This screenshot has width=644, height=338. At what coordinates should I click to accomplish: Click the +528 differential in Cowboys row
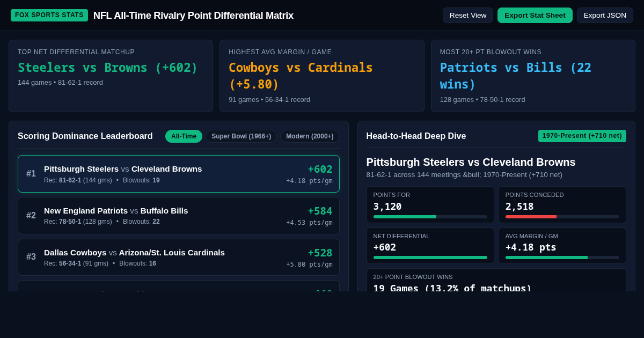[320, 253]
